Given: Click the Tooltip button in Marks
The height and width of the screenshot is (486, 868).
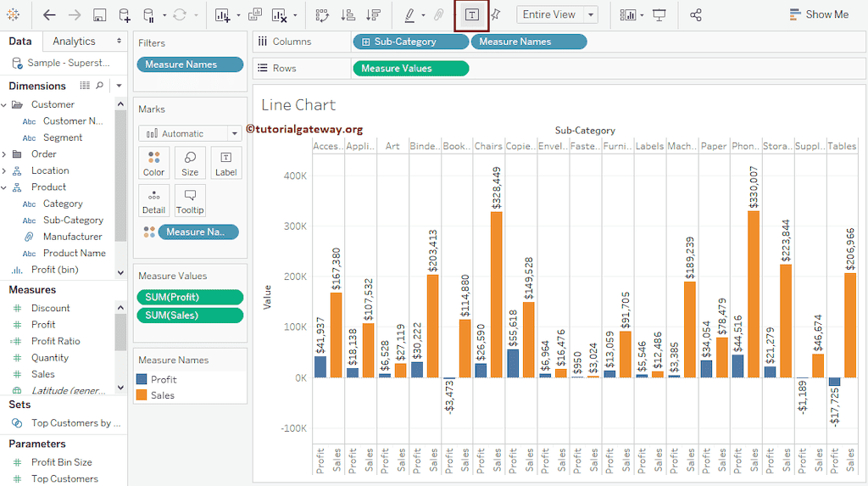Looking at the screenshot, I should click(190, 200).
